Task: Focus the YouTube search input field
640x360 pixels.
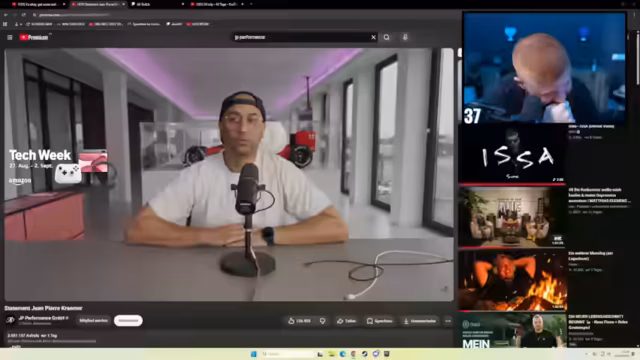Action: point(301,37)
